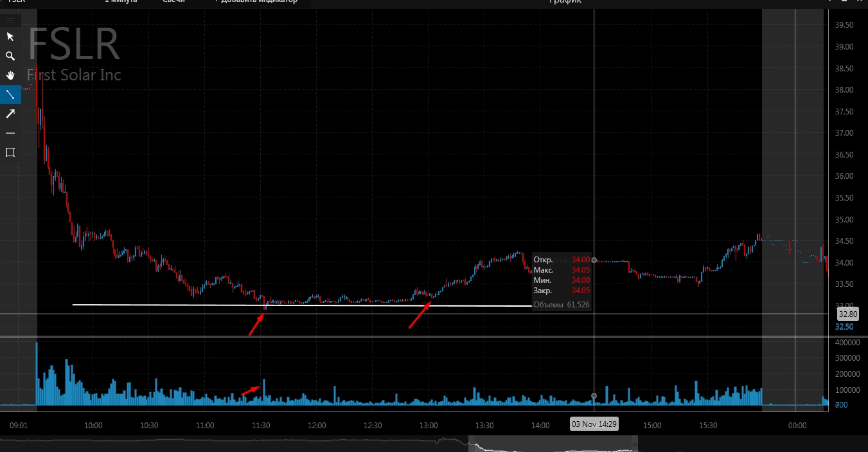Click the 39.00 price axis label
This screenshot has height=452, width=868.
coord(844,47)
